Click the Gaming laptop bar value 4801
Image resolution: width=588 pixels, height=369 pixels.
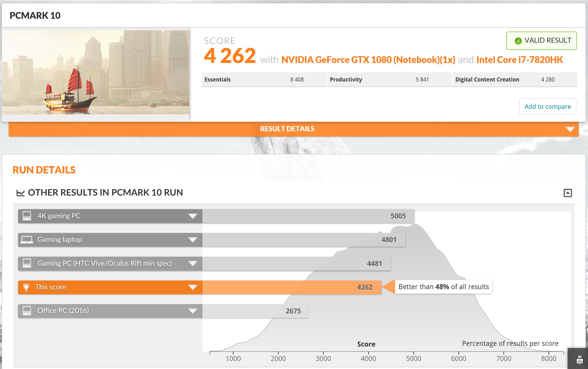[x=389, y=240]
